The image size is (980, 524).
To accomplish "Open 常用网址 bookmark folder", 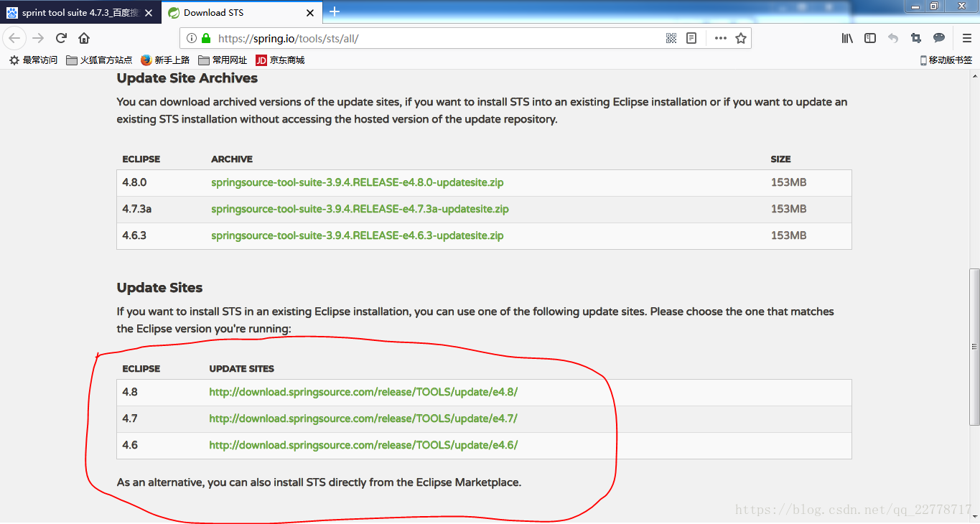I will (x=223, y=60).
